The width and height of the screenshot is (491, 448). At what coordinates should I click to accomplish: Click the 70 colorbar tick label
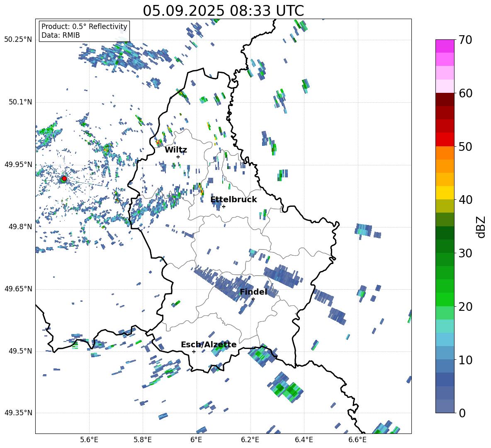point(465,40)
